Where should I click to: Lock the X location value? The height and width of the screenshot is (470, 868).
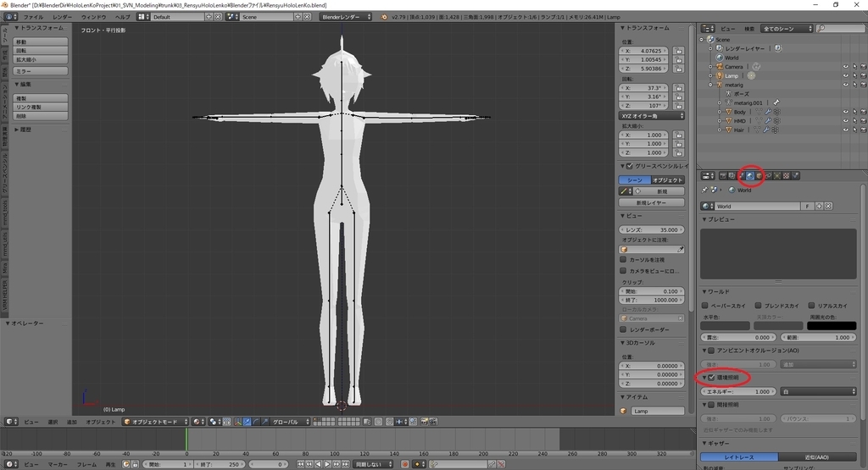(x=679, y=51)
